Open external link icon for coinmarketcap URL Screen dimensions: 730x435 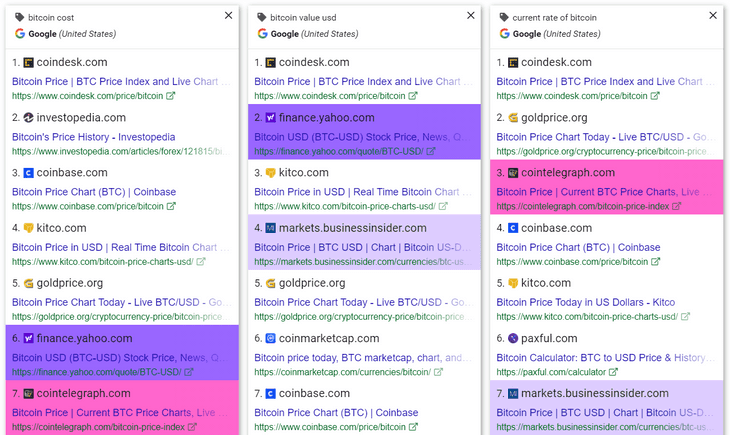click(438, 372)
